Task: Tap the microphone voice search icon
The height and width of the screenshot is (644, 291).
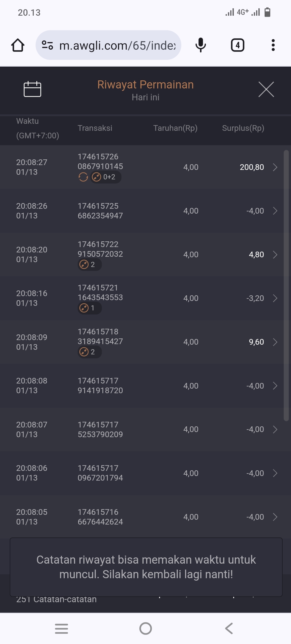Action: 200,45
